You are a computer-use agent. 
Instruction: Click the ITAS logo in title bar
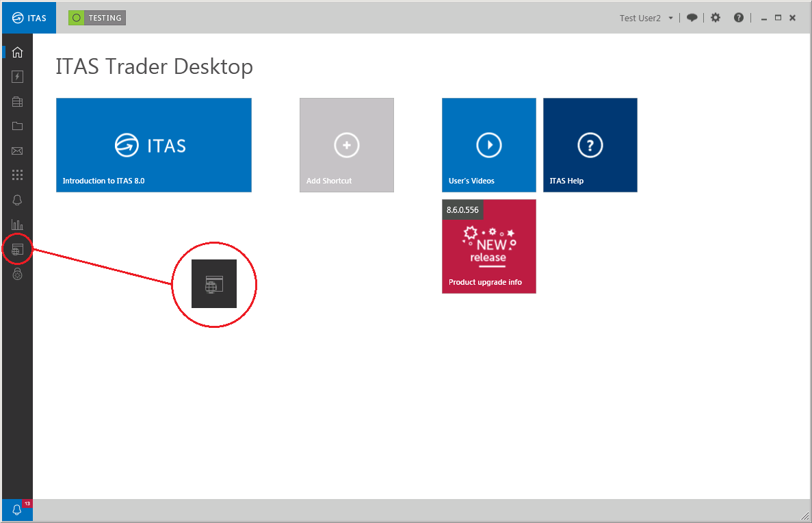coord(29,18)
